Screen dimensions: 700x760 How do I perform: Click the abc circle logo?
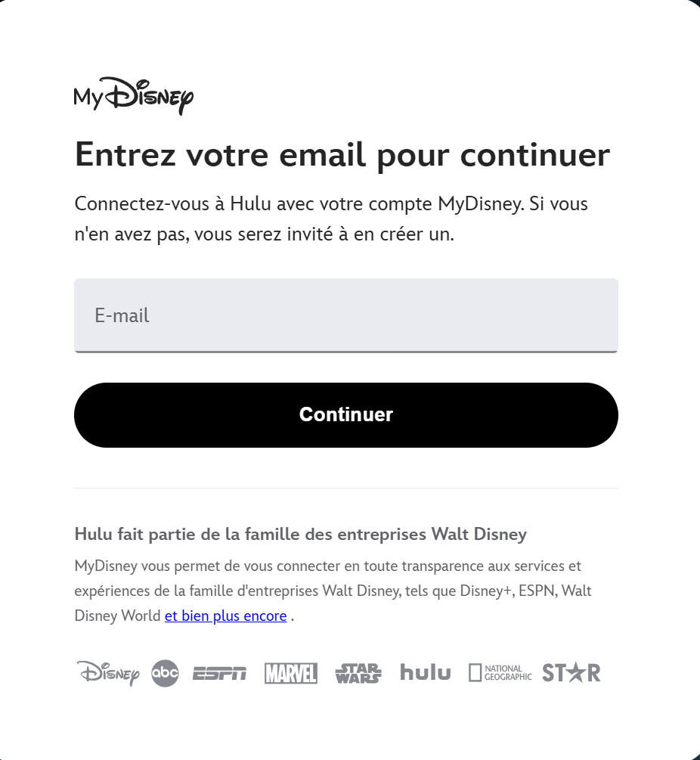point(166,673)
